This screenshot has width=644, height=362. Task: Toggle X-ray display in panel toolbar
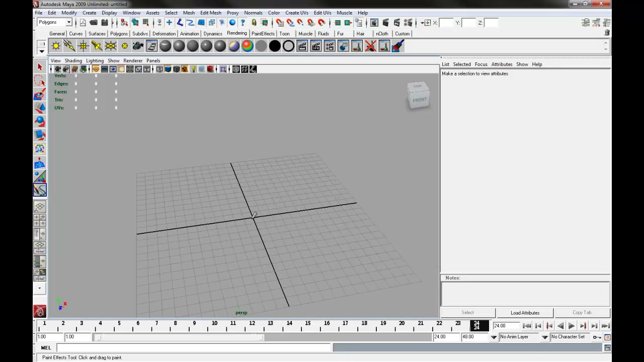[x=236, y=69]
